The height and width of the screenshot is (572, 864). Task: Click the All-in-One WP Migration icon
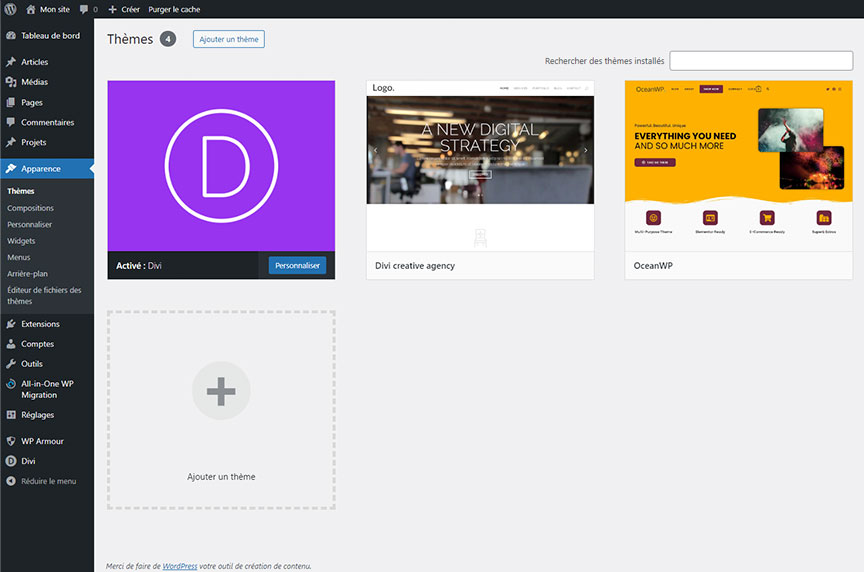click(x=11, y=384)
